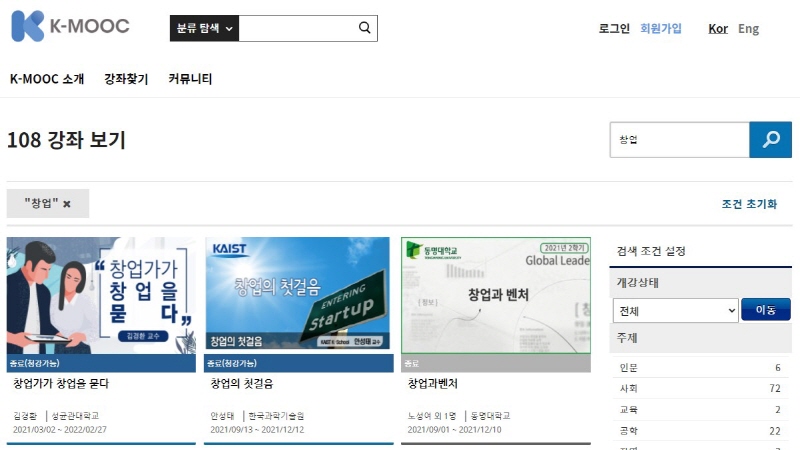Switch language to Eng

tap(748, 29)
